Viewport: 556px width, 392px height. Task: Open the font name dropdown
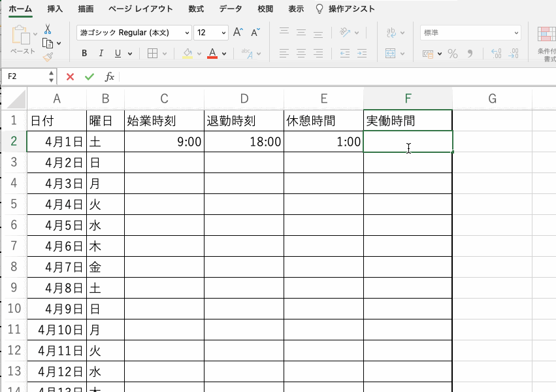188,33
